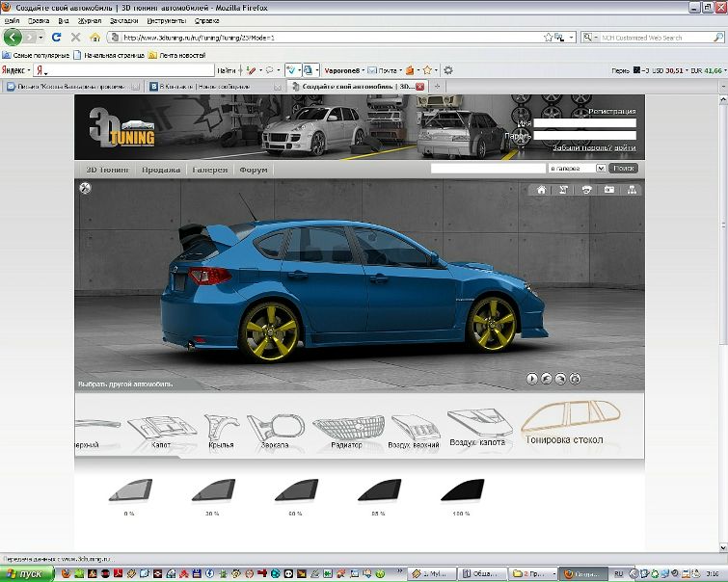The image size is (728, 582).
Task: Open the Firefox Закладки menu
Action: 124,21
